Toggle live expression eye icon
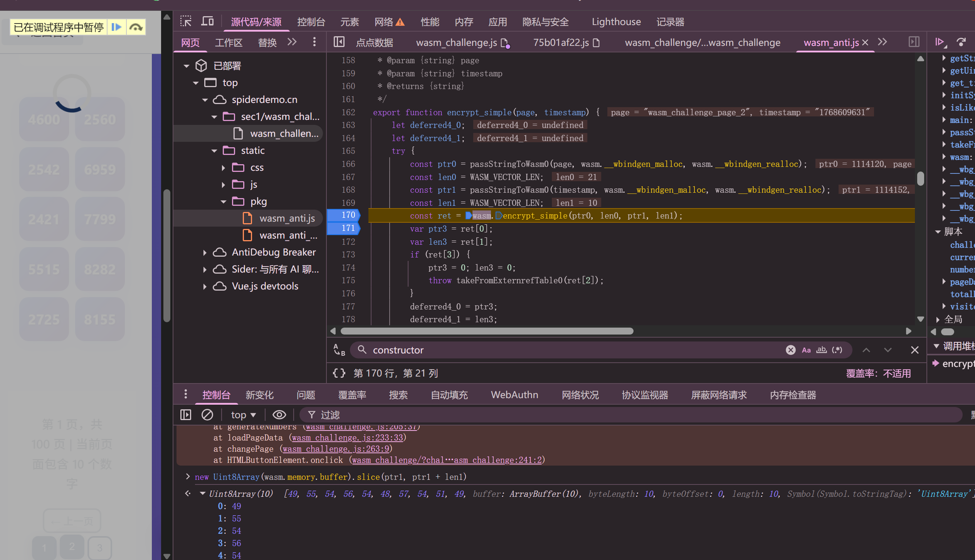The width and height of the screenshot is (975, 560). click(279, 415)
